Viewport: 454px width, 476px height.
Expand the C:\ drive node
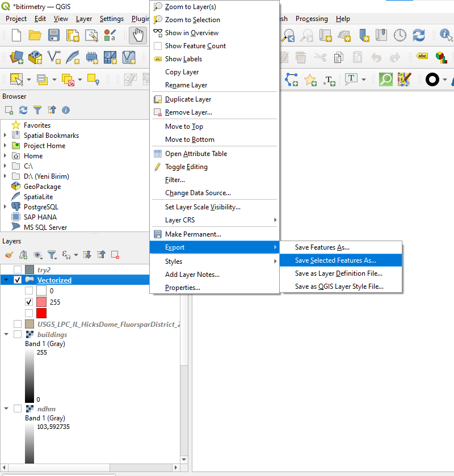[x=5, y=166]
